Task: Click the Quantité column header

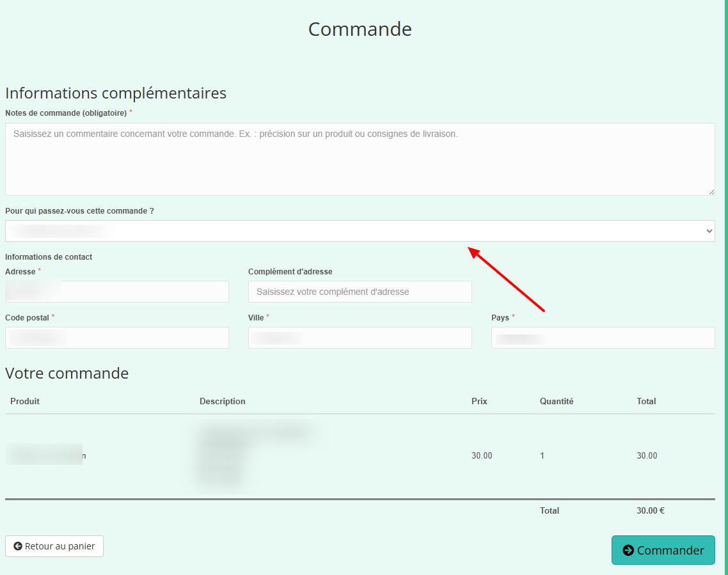Action: pyautogui.click(x=557, y=401)
